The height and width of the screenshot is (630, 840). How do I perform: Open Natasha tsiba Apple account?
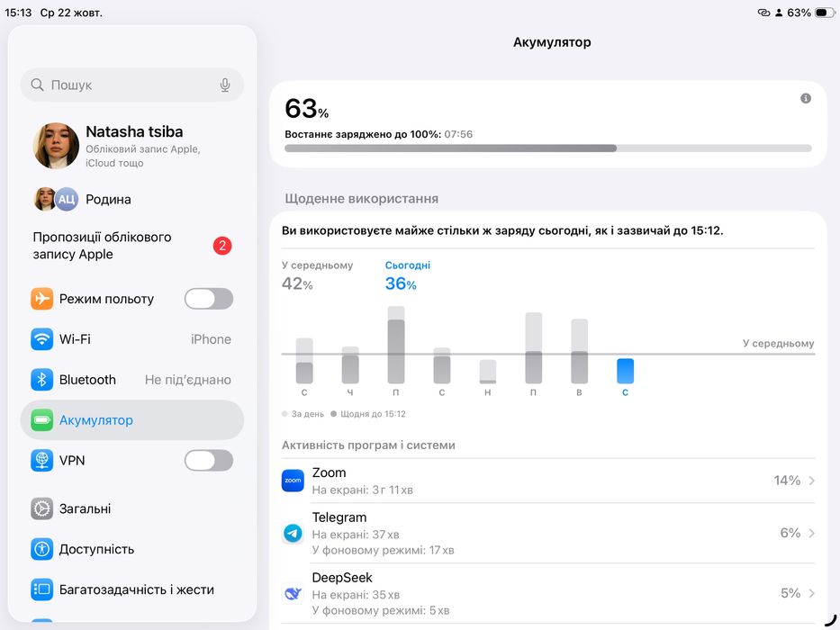pos(131,146)
